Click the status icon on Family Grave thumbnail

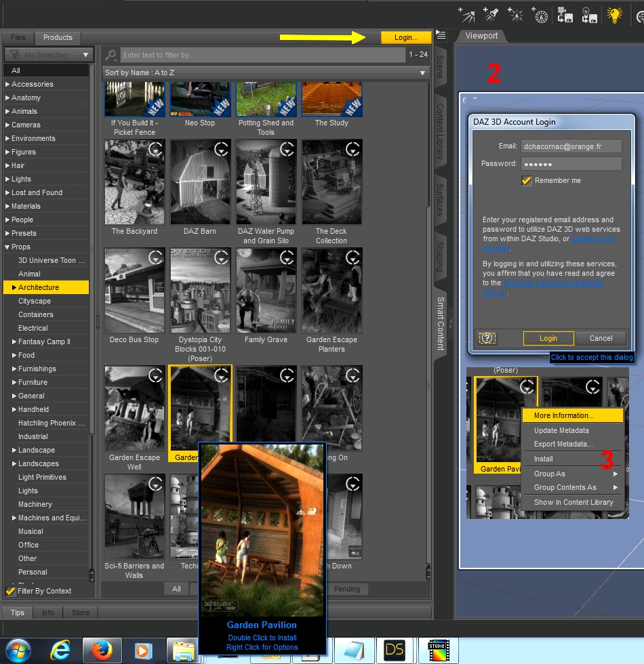(x=287, y=257)
